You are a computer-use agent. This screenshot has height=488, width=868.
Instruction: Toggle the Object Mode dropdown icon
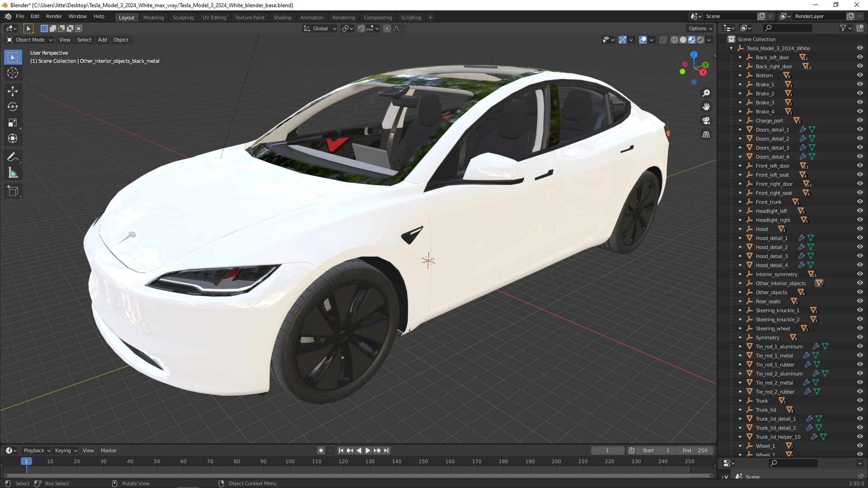tap(50, 39)
